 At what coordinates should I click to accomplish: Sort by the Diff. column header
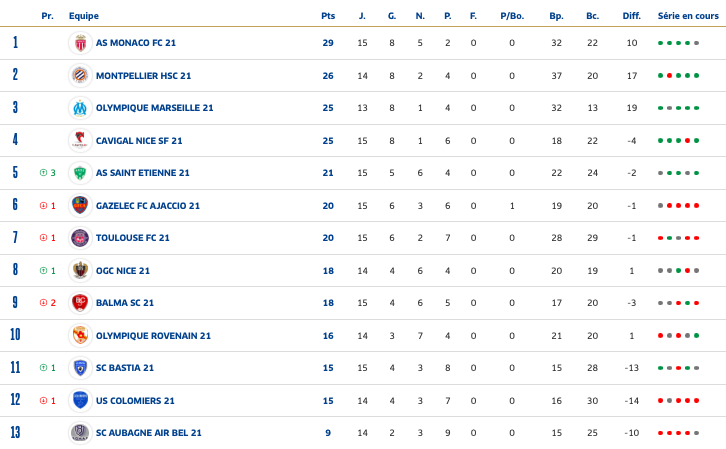631,16
